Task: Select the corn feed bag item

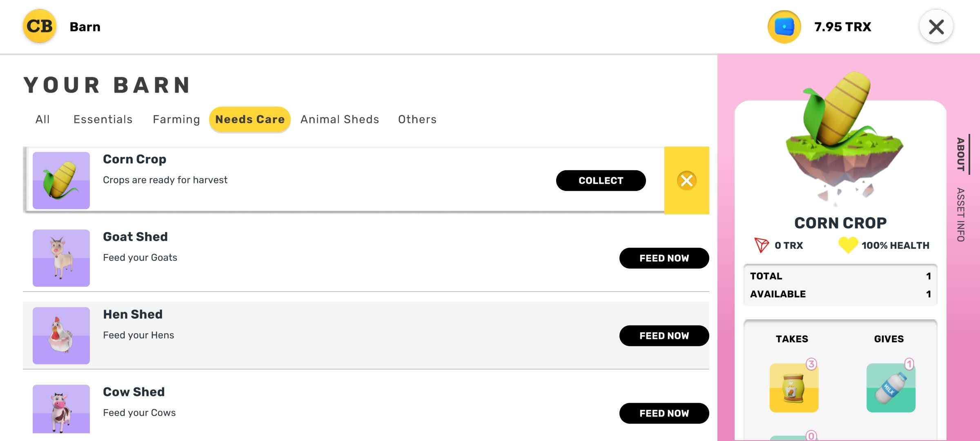Action: click(x=794, y=388)
